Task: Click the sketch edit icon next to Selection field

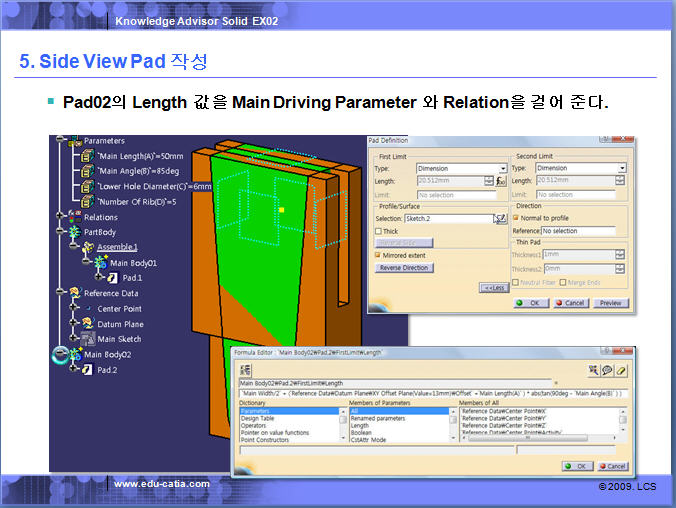Action: [500, 218]
